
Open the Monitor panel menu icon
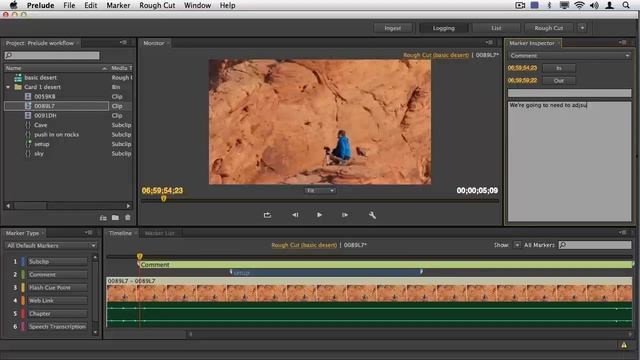pos(489,42)
